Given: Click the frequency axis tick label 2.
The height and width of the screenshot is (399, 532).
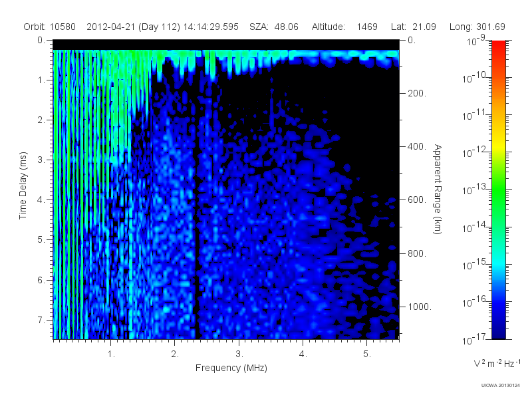Looking at the screenshot, I should tap(175, 354).
